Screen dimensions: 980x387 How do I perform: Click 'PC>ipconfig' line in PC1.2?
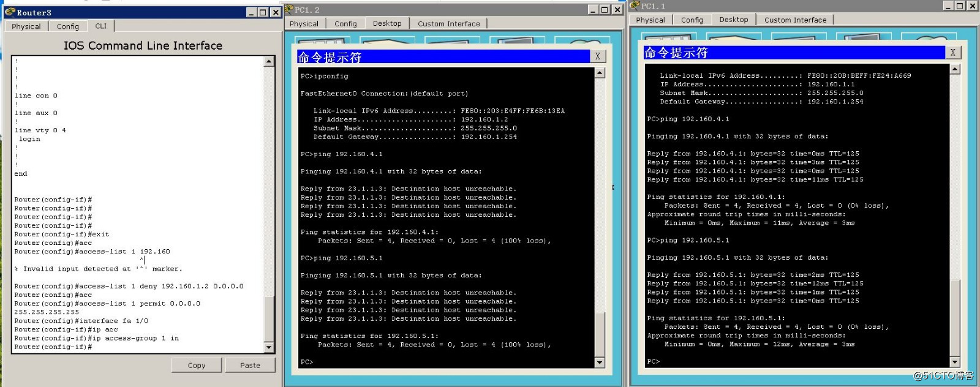(325, 77)
